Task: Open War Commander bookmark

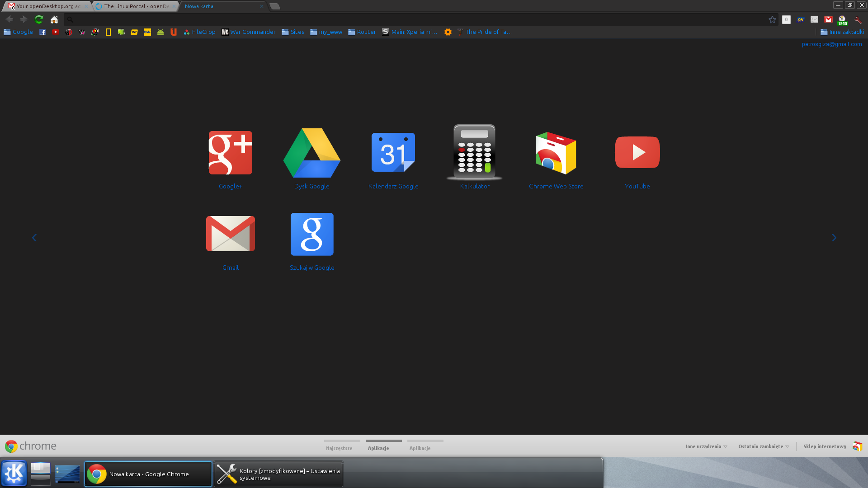Action: 249,32
